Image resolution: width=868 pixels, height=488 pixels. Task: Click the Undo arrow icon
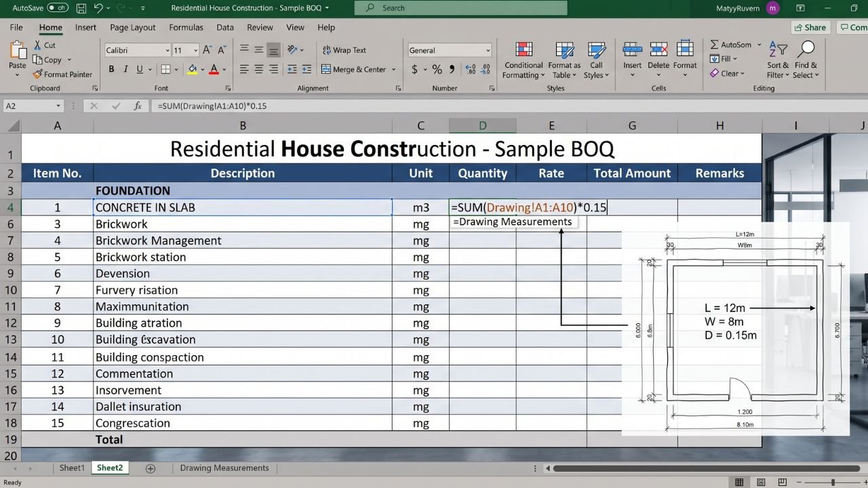click(99, 8)
